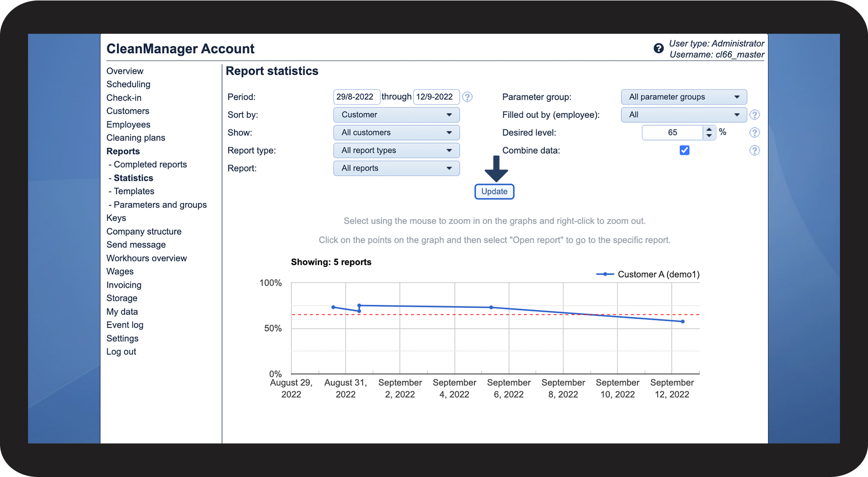Increase the Desired level stepper value

[x=709, y=129]
